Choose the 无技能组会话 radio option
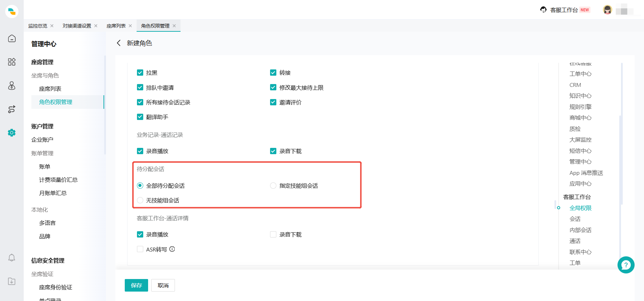The height and width of the screenshot is (301, 644). click(140, 200)
